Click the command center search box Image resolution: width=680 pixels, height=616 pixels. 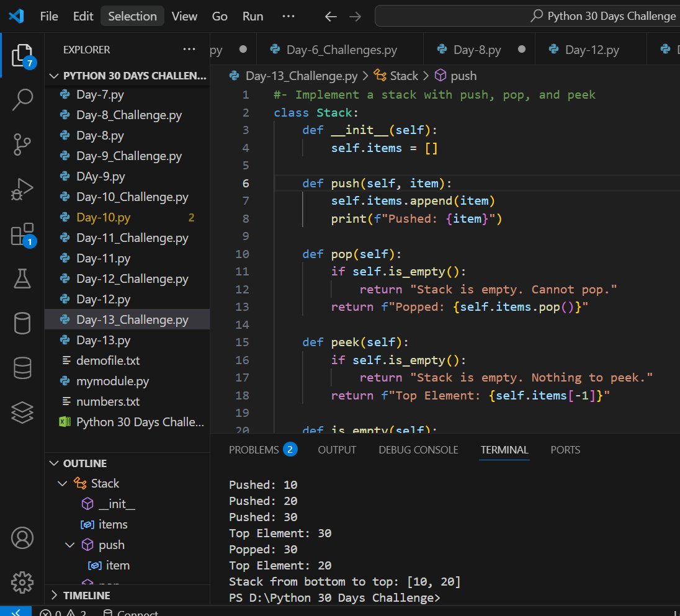(527, 16)
